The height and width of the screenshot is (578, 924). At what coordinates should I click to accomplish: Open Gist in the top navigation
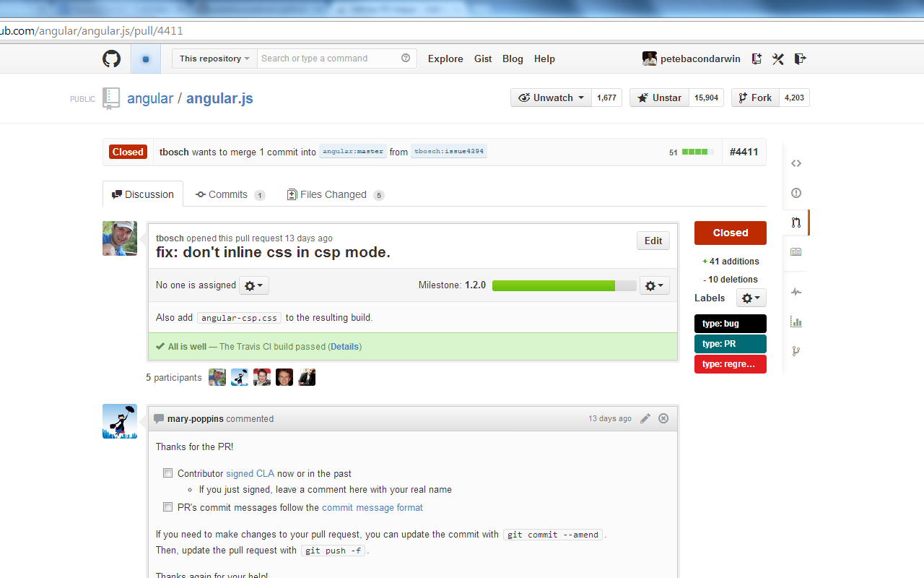pos(483,59)
